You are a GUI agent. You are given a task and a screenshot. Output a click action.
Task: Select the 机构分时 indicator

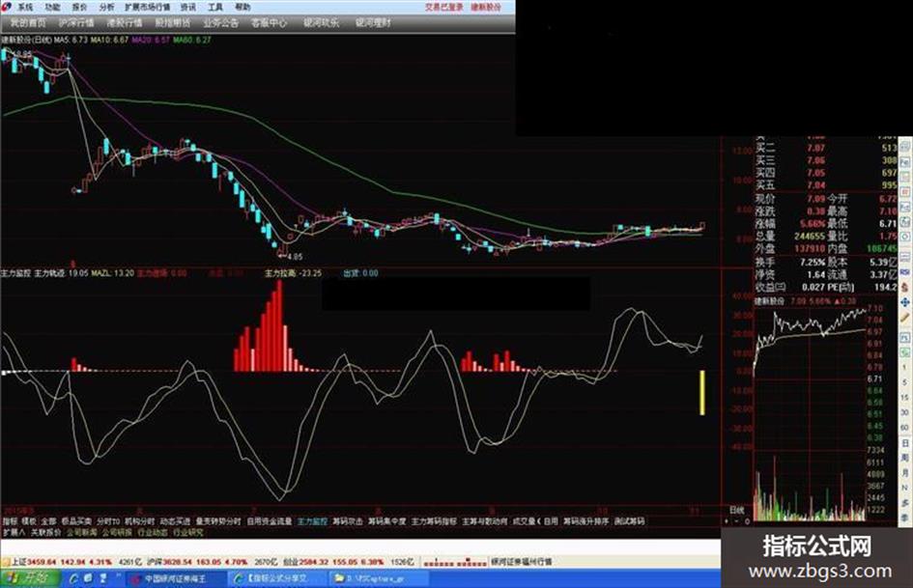(140, 521)
